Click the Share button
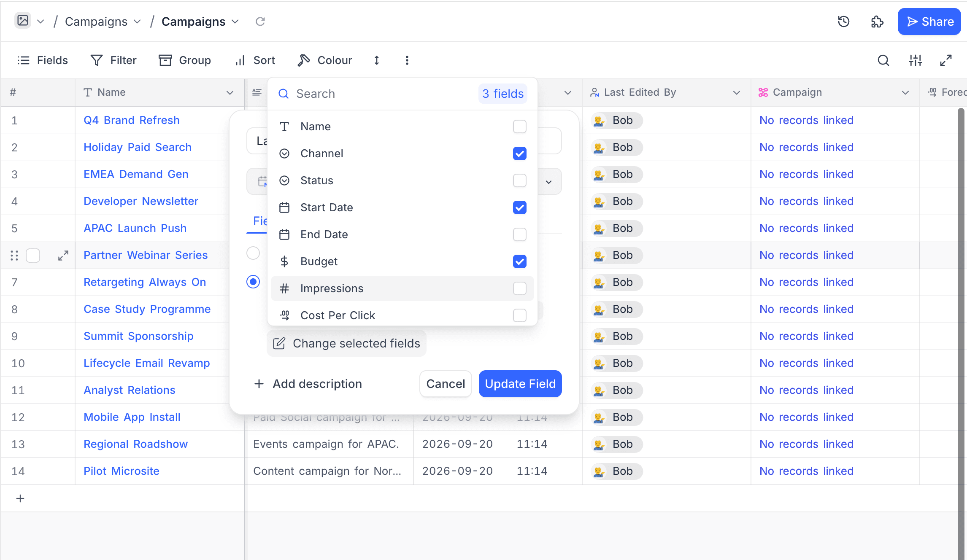Viewport: 967px width, 560px height. pos(929,22)
